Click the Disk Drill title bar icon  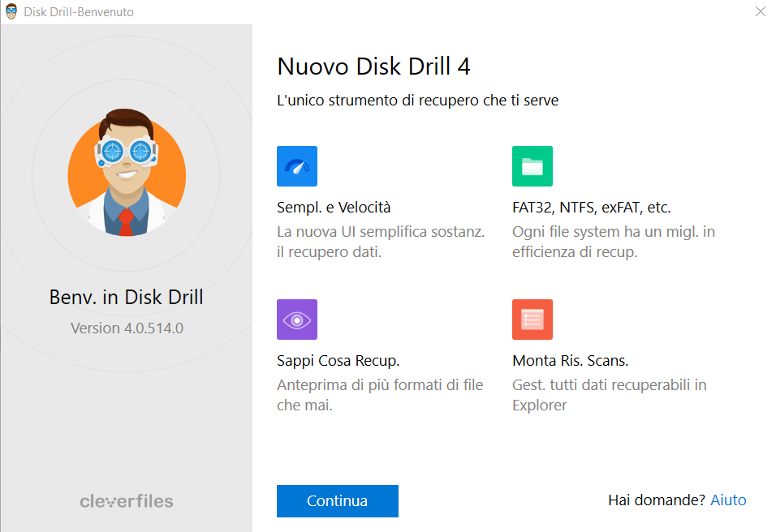[x=12, y=12]
